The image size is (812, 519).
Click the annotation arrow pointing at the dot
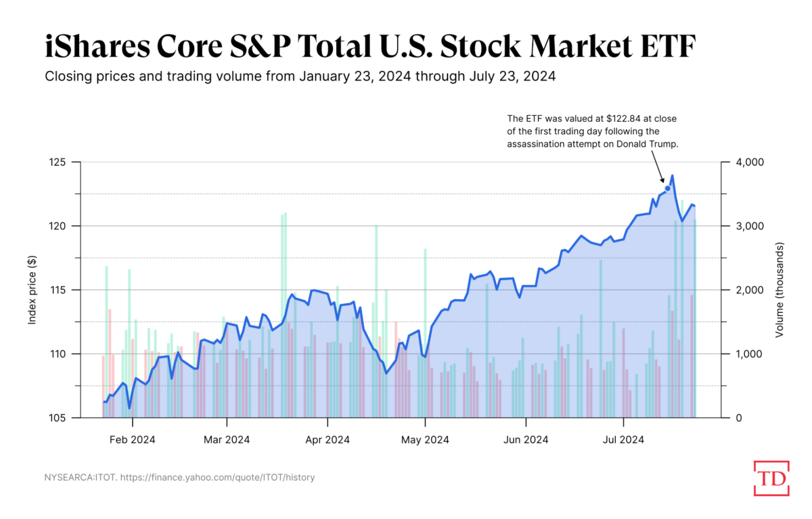pyautogui.click(x=657, y=166)
